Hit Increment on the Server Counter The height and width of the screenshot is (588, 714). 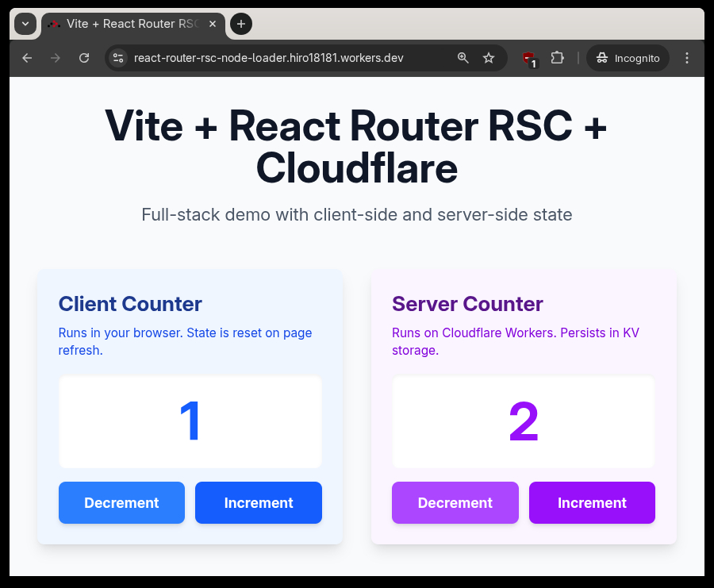(x=592, y=503)
